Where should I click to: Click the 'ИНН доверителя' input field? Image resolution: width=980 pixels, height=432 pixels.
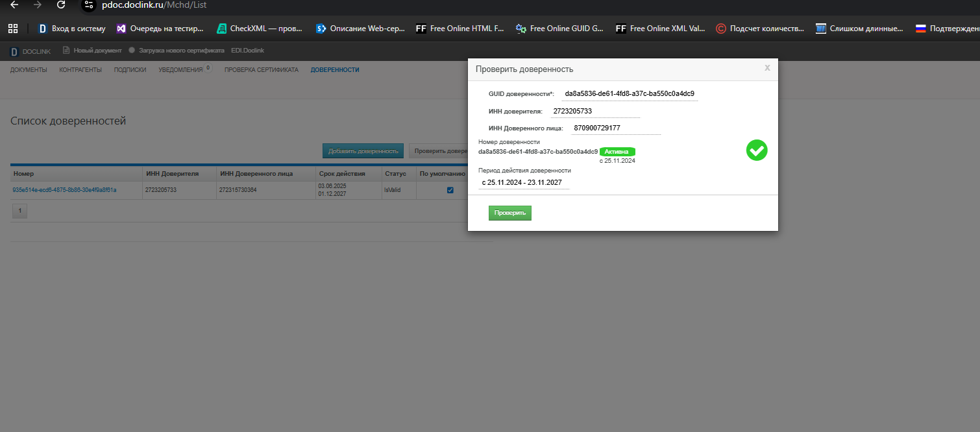pos(595,111)
